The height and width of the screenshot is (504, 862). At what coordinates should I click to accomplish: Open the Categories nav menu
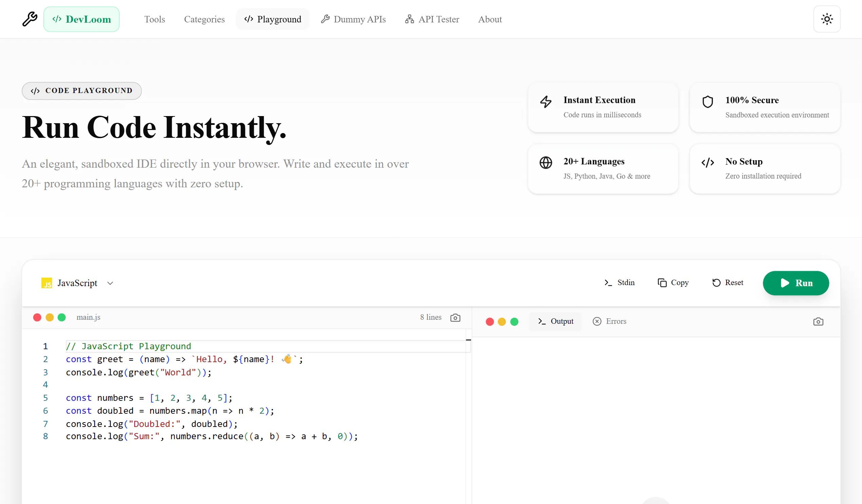tap(204, 19)
